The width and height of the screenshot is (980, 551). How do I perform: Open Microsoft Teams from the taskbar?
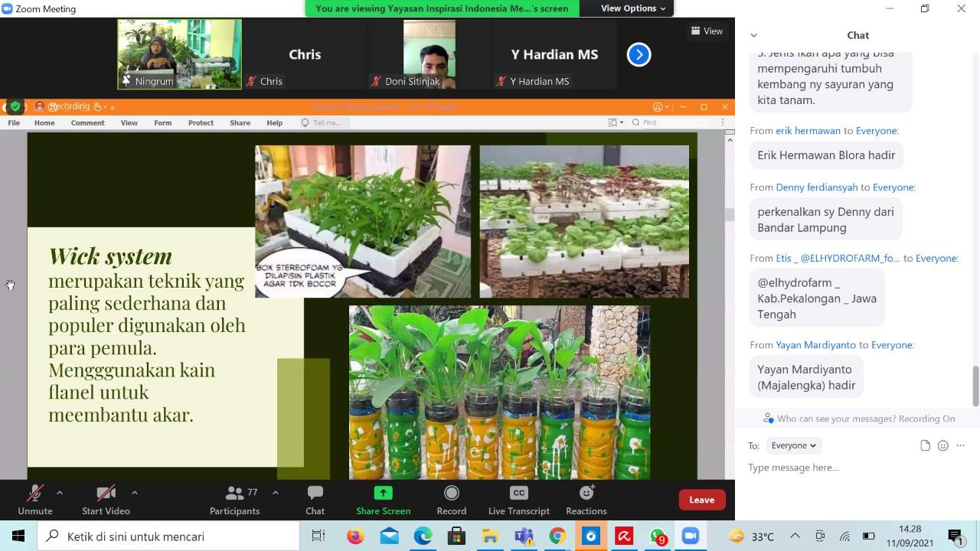click(524, 536)
